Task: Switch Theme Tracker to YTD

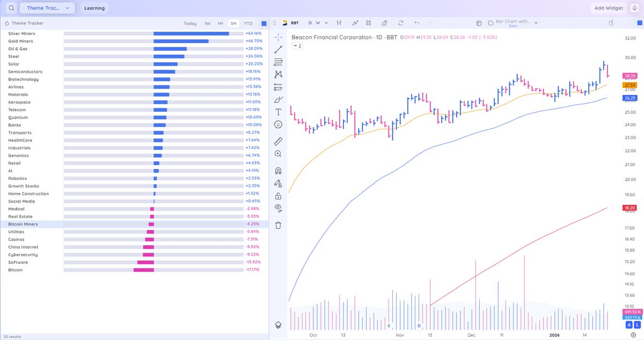Action: [248, 24]
